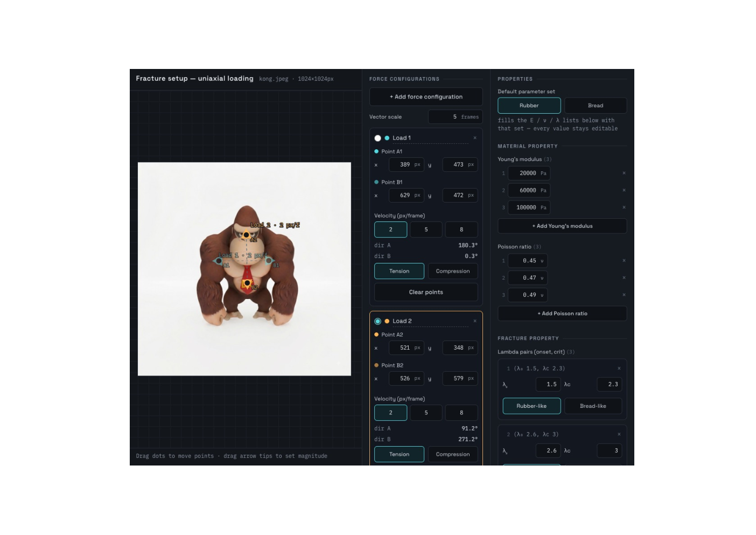Add a new Poisson ratio value

click(x=562, y=314)
